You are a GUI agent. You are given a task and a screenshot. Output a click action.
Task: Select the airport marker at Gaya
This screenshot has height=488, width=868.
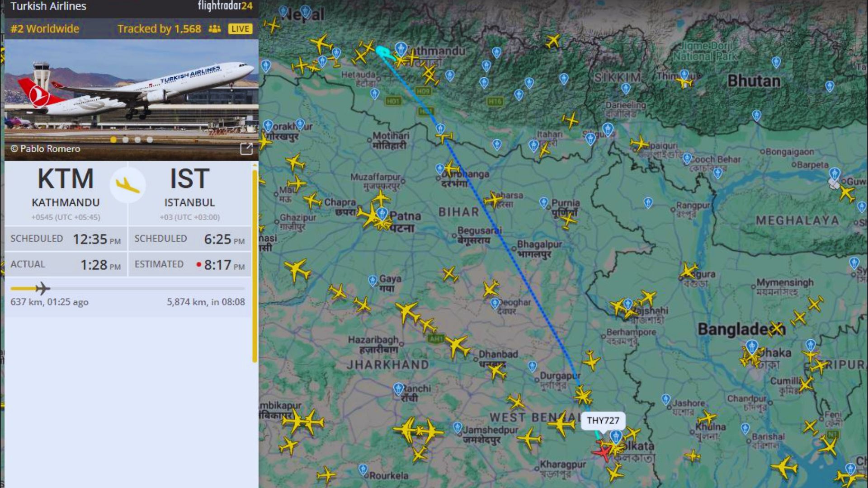click(x=373, y=281)
